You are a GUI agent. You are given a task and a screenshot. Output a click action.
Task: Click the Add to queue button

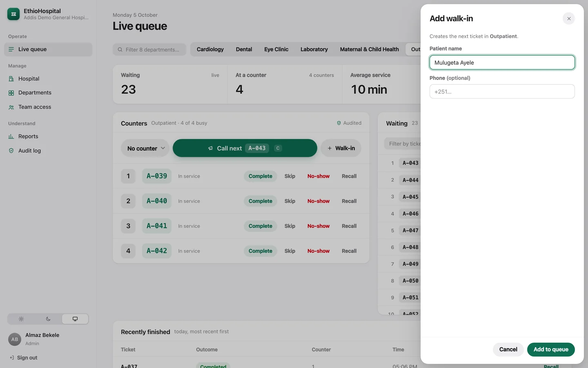click(x=551, y=350)
